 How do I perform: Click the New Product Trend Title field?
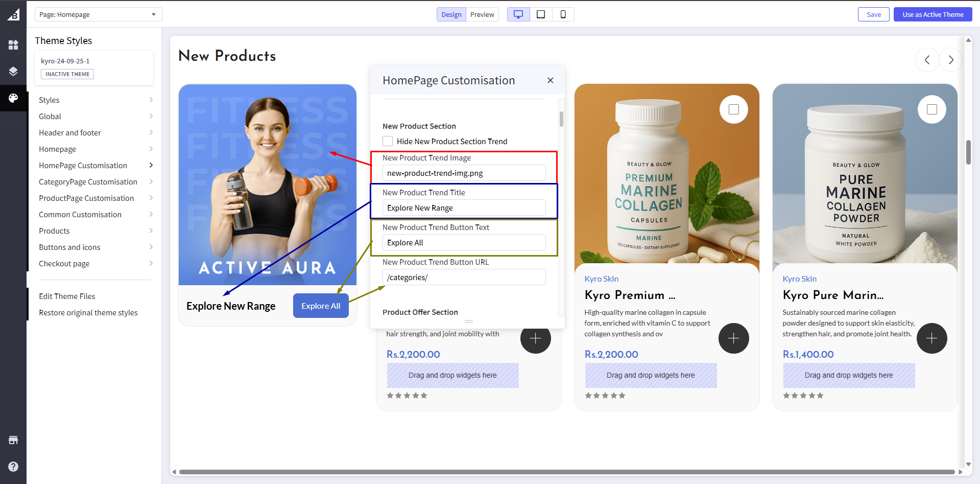[464, 208]
